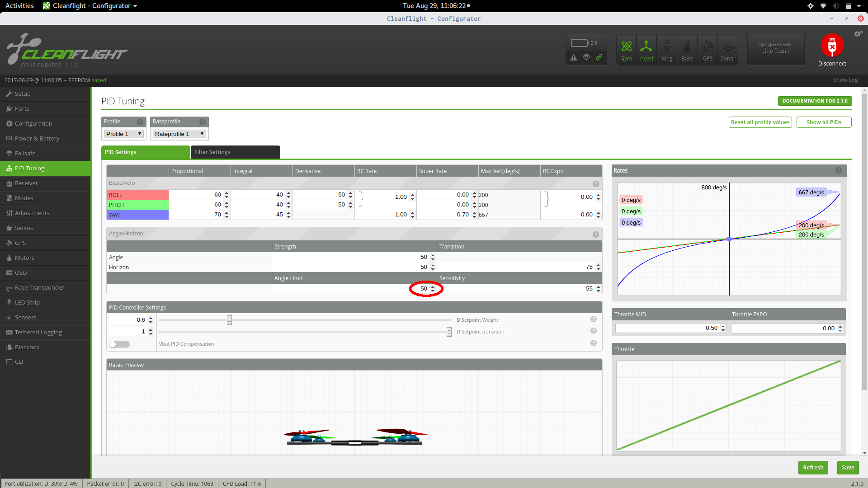The image size is (868, 488).
Task: Open Configuration in sidebar
Action: click(45, 123)
